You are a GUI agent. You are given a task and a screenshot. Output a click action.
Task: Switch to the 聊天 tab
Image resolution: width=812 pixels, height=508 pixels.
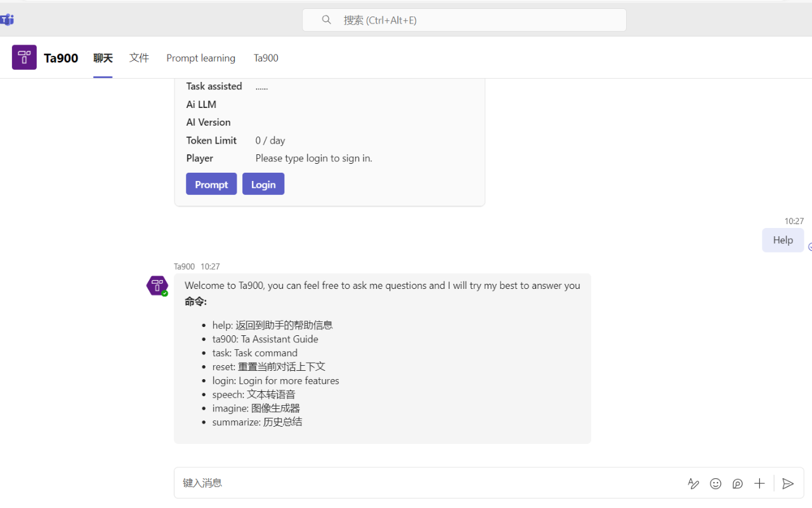point(103,58)
